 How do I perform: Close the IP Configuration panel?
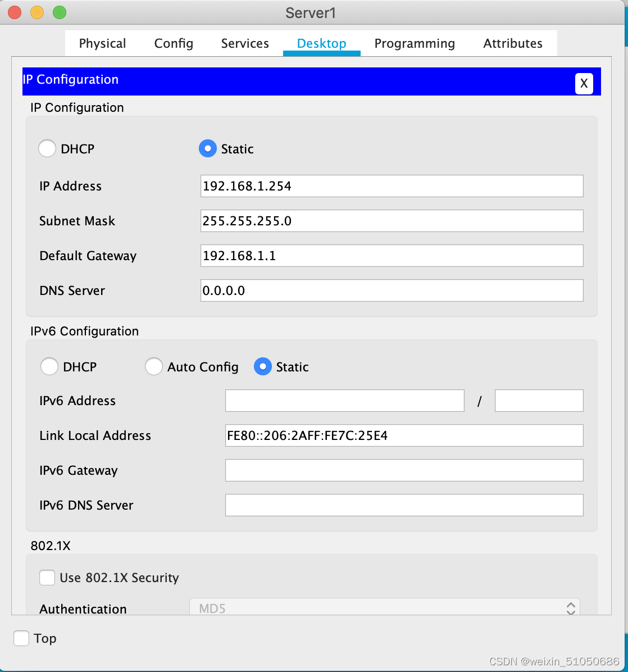[584, 83]
